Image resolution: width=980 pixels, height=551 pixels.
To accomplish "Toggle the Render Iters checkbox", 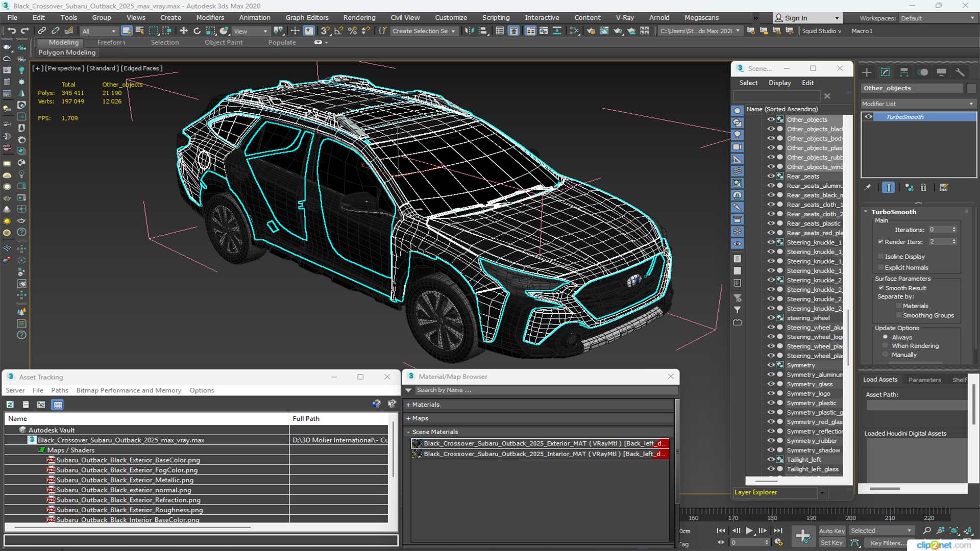I will click(880, 242).
